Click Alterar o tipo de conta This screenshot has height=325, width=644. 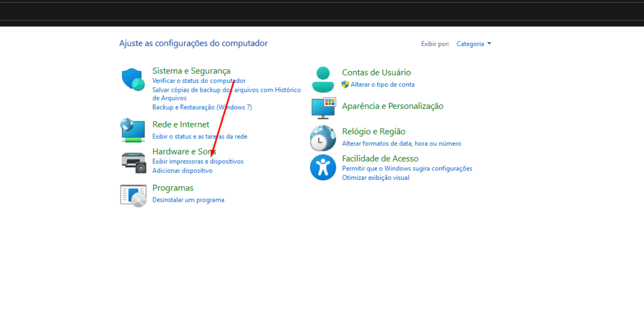click(382, 84)
